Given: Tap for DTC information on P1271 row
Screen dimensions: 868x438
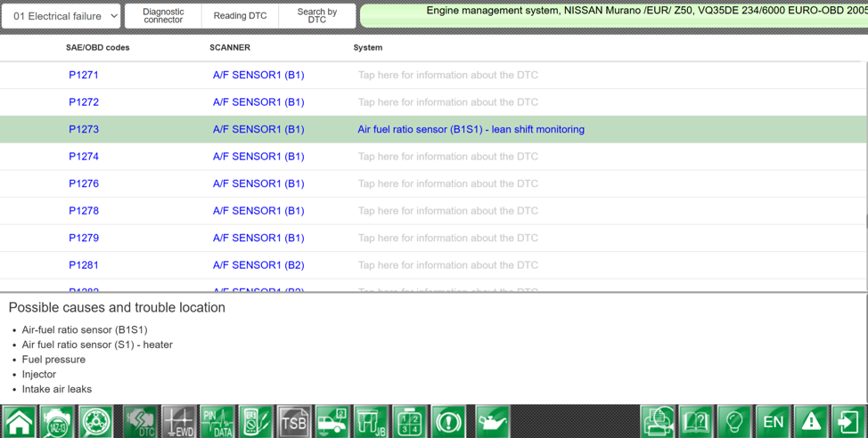Looking at the screenshot, I should [448, 75].
